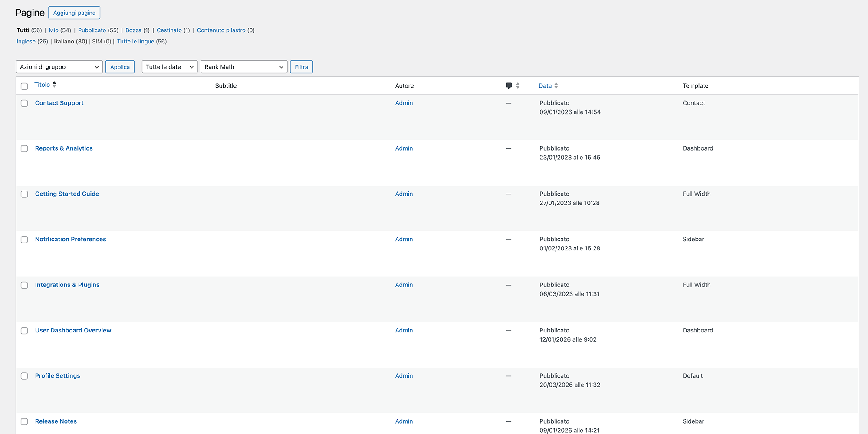Open the Notification Preferences page
The height and width of the screenshot is (434, 868).
[x=70, y=239]
